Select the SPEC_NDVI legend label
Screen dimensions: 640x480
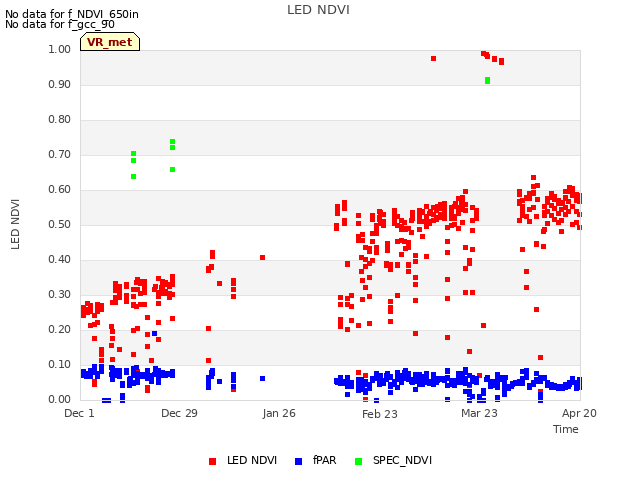[402, 460]
